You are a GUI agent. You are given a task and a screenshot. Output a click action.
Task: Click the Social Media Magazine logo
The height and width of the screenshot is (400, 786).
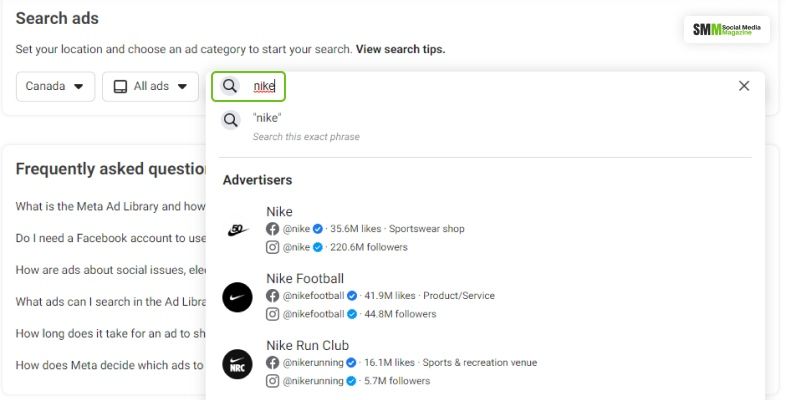(727, 30)
